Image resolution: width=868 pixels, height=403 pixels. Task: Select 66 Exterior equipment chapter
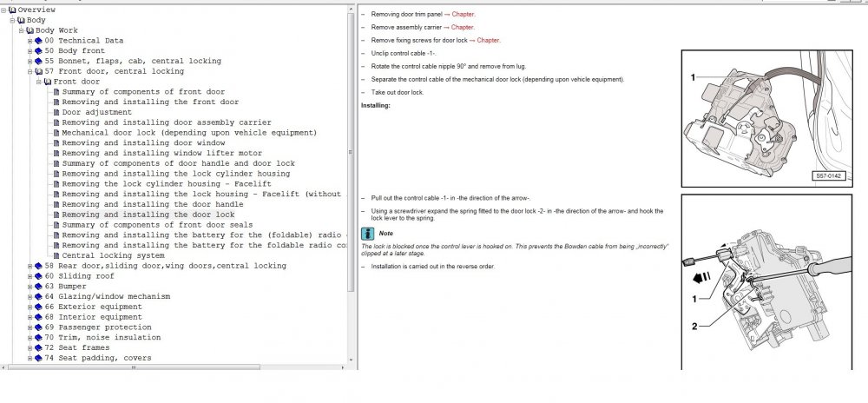[93, 307]
